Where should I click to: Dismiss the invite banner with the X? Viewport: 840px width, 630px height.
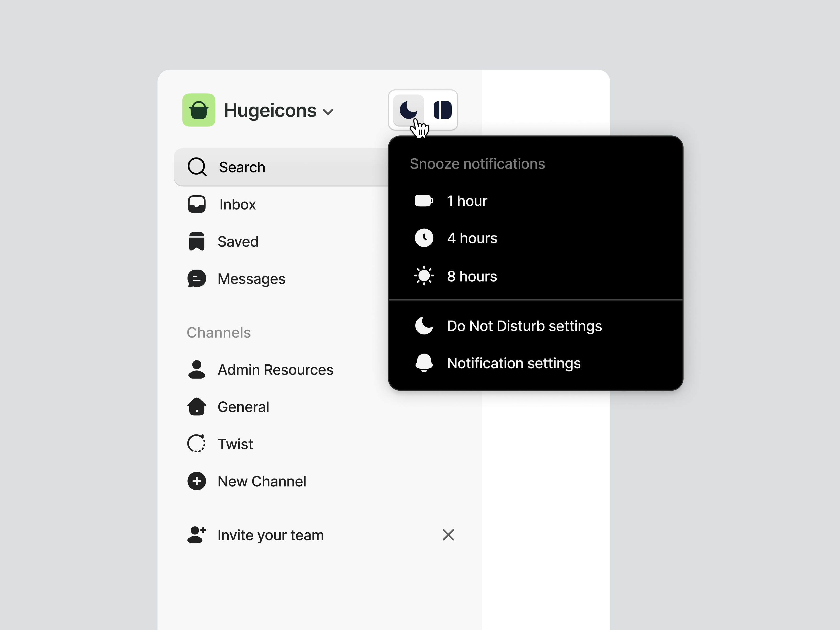(x=448, y=535)
